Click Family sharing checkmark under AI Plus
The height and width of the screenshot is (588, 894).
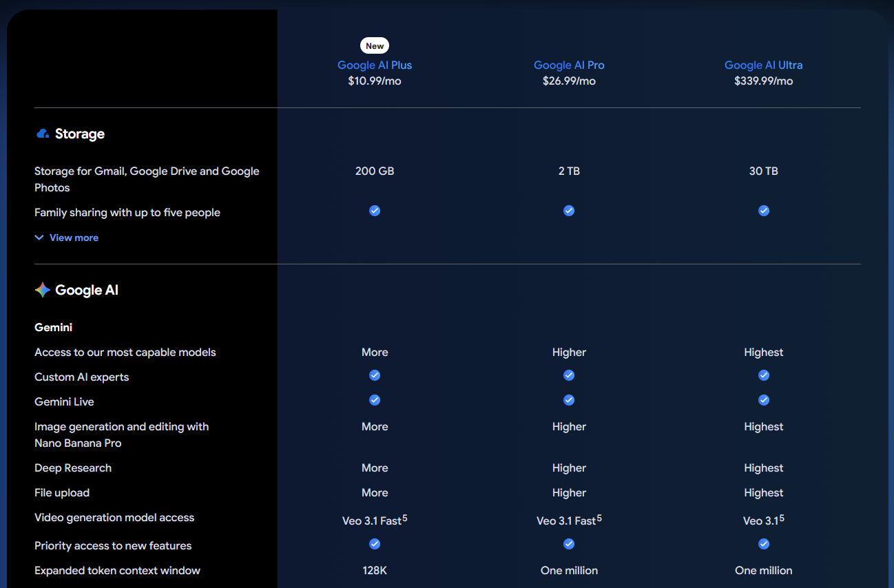375,211
